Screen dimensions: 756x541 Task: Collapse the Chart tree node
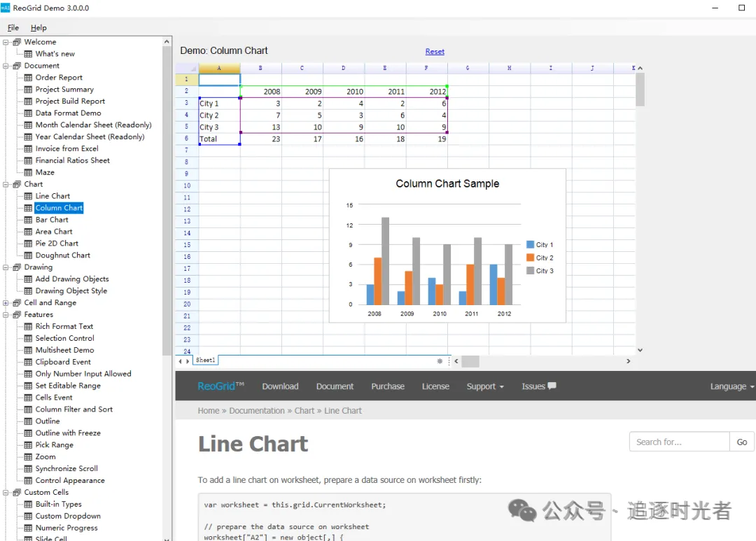6,184
